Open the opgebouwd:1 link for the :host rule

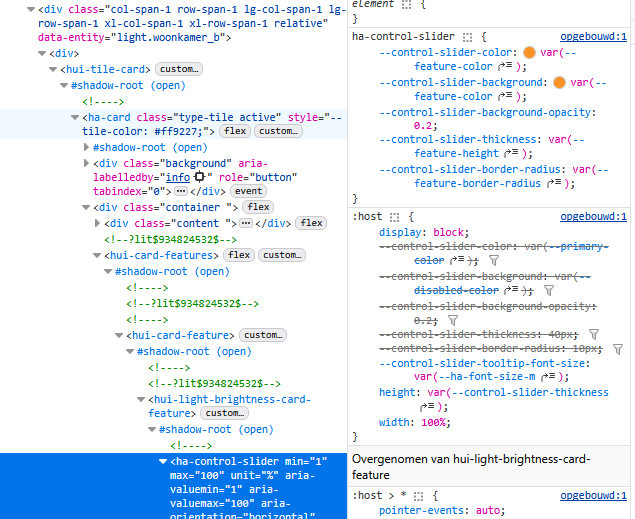click(x=593, y=217)
